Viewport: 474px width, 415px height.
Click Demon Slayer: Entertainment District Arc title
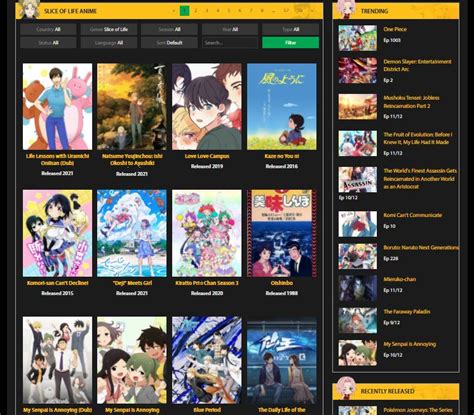(417, 65)
